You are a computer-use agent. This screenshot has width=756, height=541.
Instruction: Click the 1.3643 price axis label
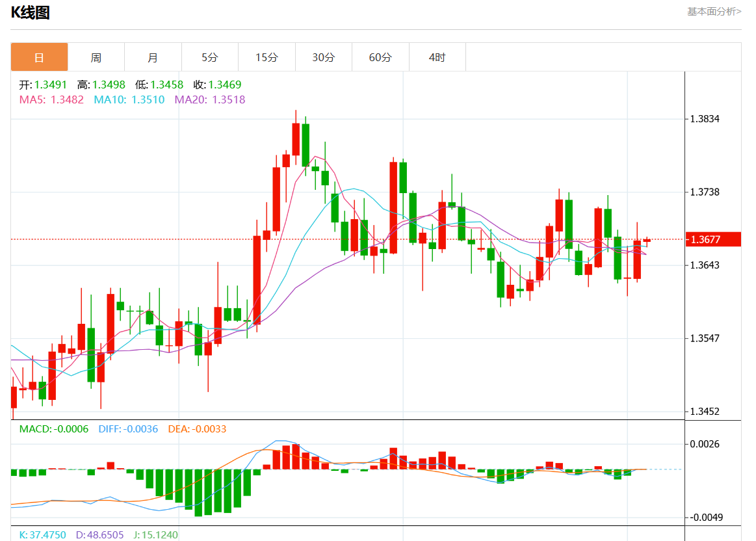coord(705,265)
